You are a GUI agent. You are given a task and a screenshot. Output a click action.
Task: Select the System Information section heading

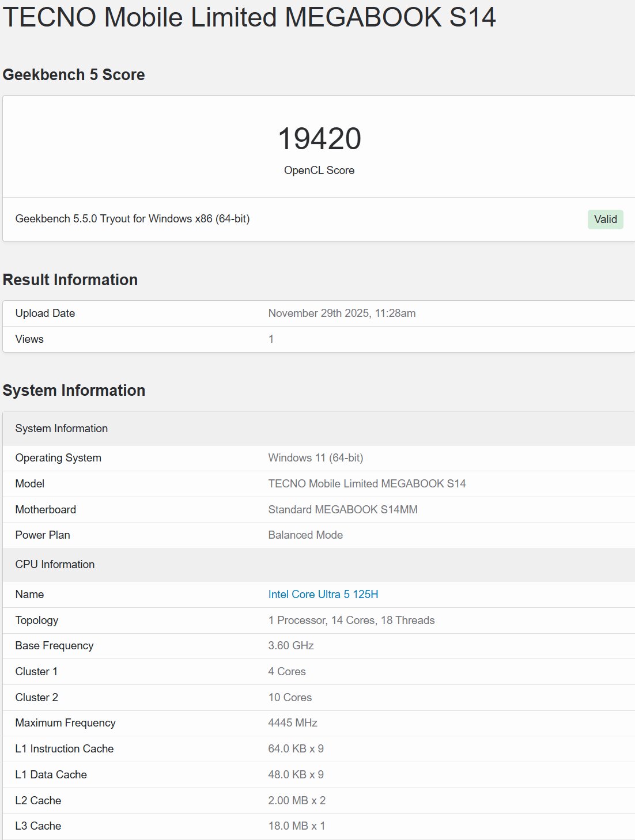pos(74,391)
